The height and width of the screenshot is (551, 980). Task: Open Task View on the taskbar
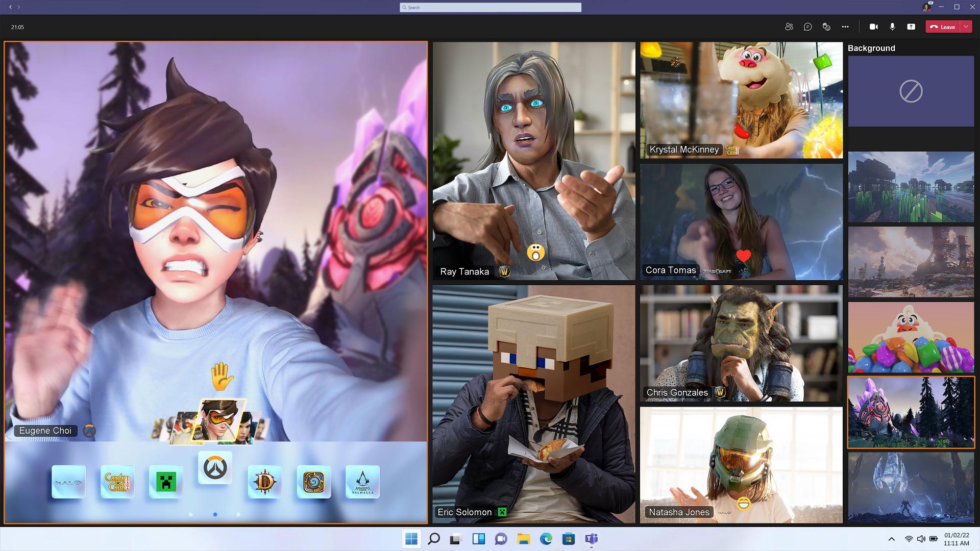click(x=456, y=539)
